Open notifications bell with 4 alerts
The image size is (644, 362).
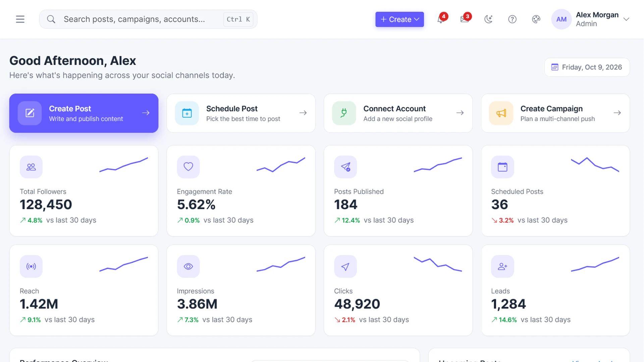tap(441, 19)
